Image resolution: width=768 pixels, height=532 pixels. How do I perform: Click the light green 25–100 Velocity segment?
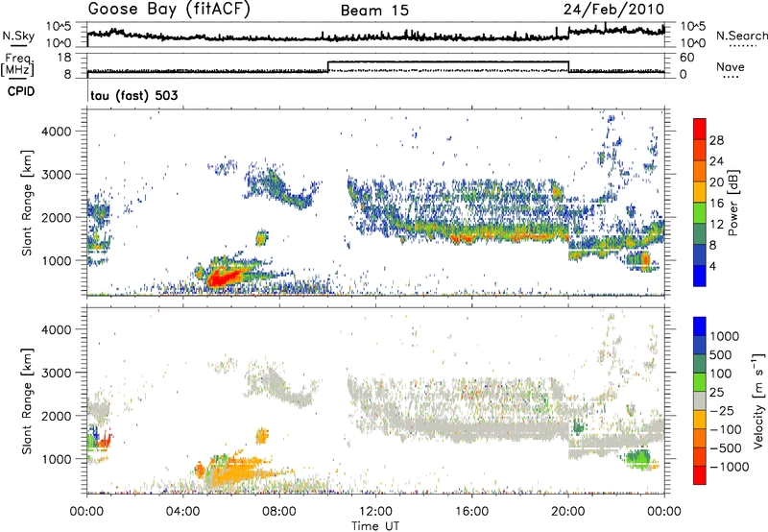coord(700,382)
